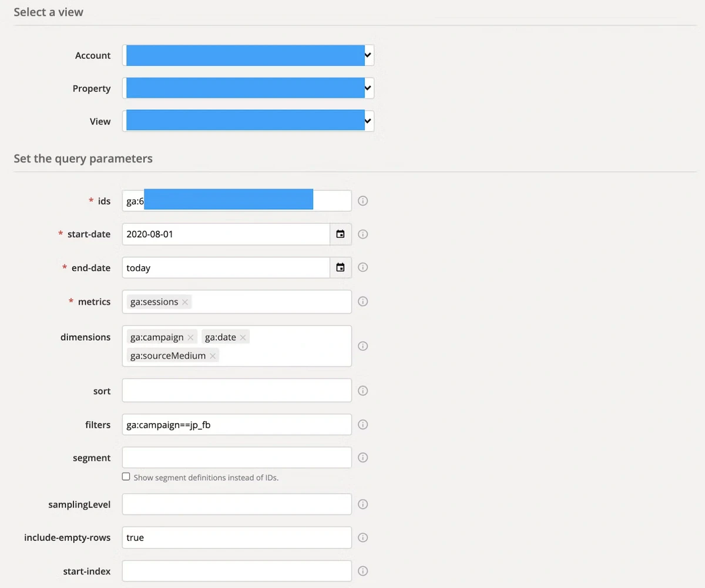
Task: Select the sort label
Action: click(102, 391)
